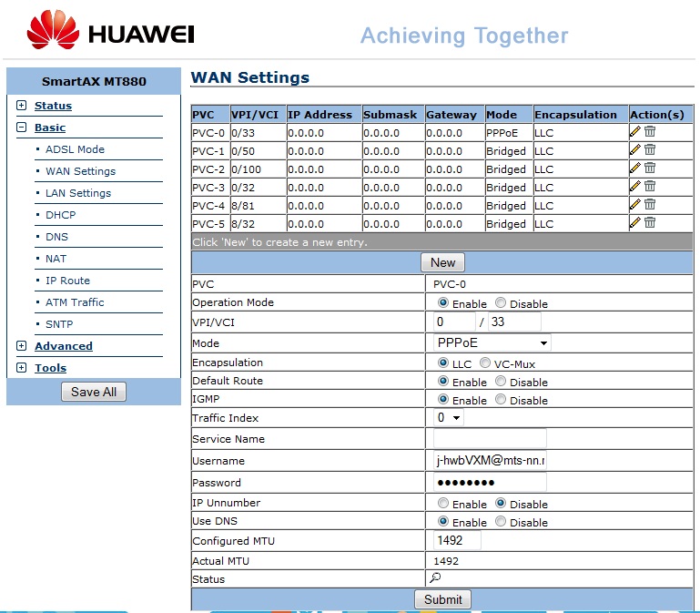Open edit pencil for PVC-4 row
This screenshot has width=700, height=613.
point(635,204)
